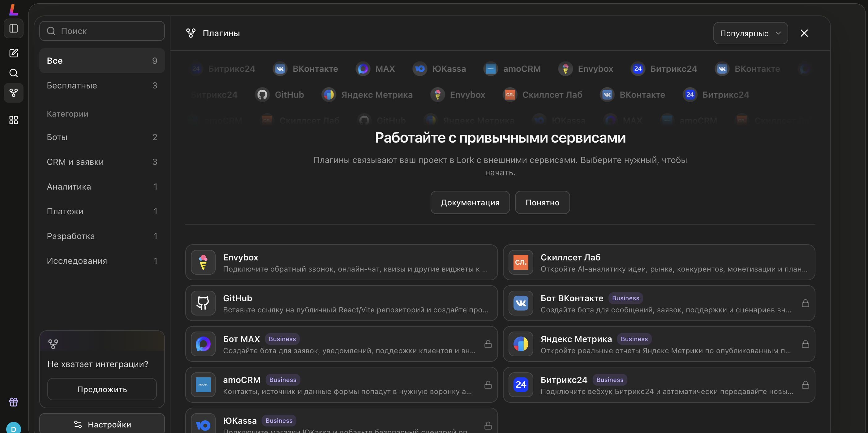This screenshot has width=868, height=433.
Task: Click the Скиллсет Лаб card icon
Action: point(521,262)
